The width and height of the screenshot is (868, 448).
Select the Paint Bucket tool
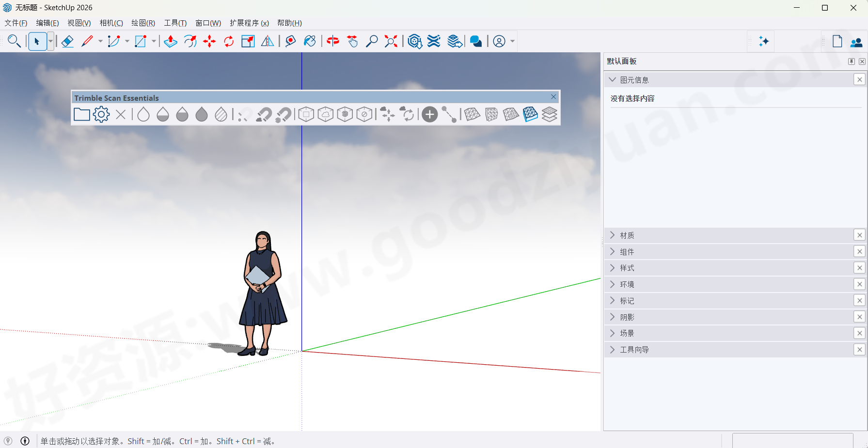(310, 41)
